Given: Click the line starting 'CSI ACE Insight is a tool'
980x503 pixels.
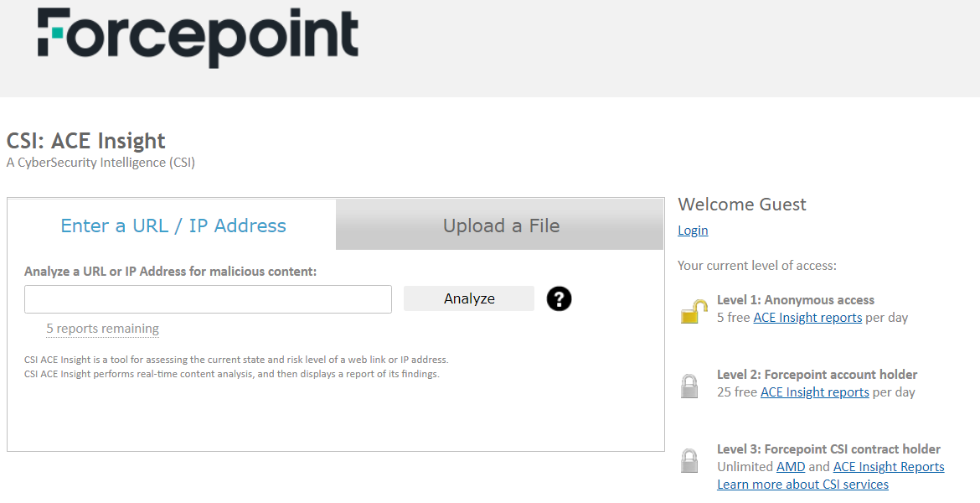Looking at the screenshot, I should 236,360.
